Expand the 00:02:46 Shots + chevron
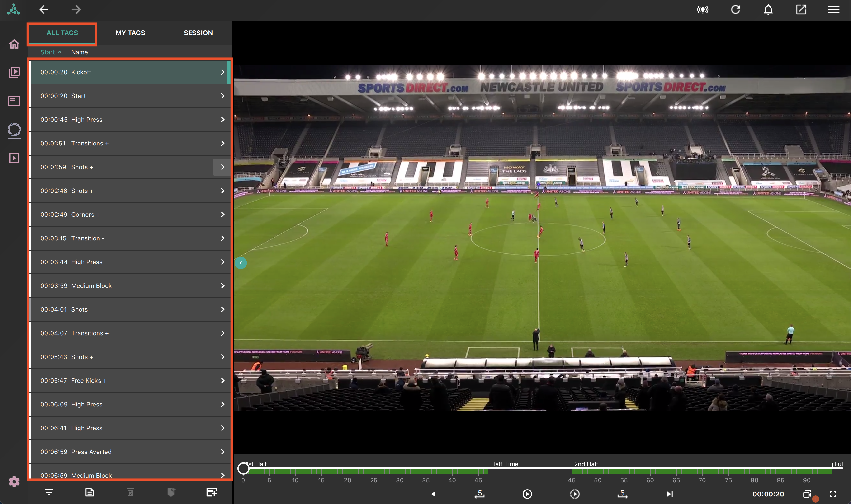 click(x=223, y=191)
